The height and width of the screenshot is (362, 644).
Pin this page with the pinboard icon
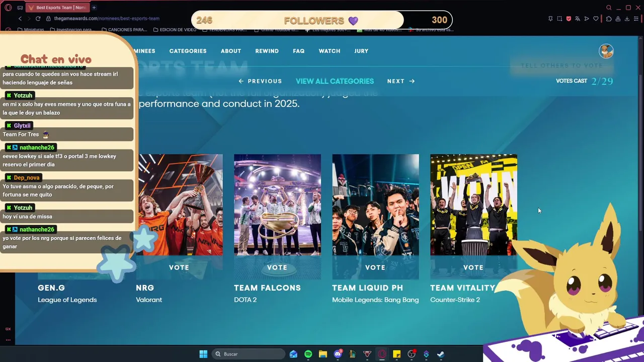[x=550, y=19]
